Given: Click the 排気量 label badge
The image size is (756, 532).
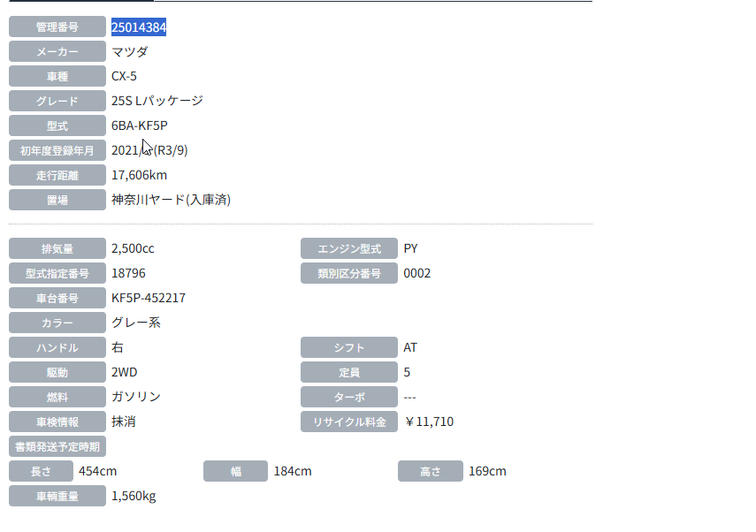Looking at the screenshot, I should click(x=57, y=248).
